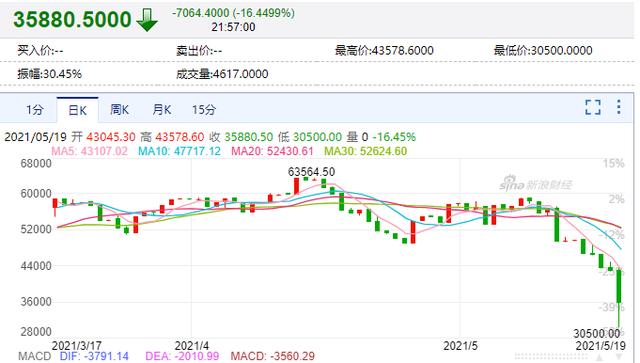
Task: Click the -16.45% change readout
Action: (394, 137)
